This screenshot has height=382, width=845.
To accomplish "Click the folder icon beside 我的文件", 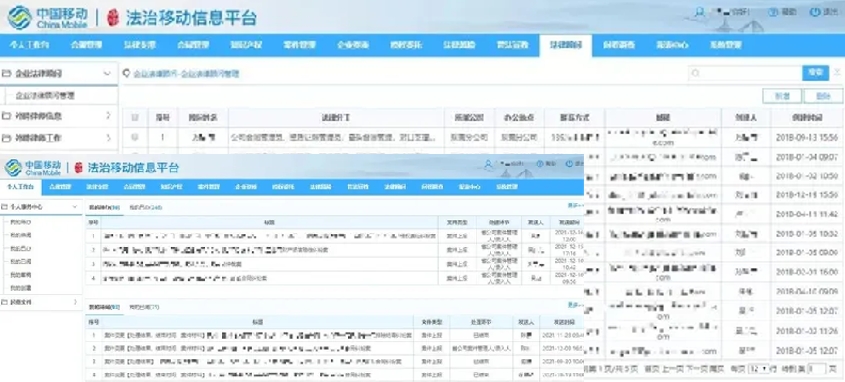I will [5, 302].
